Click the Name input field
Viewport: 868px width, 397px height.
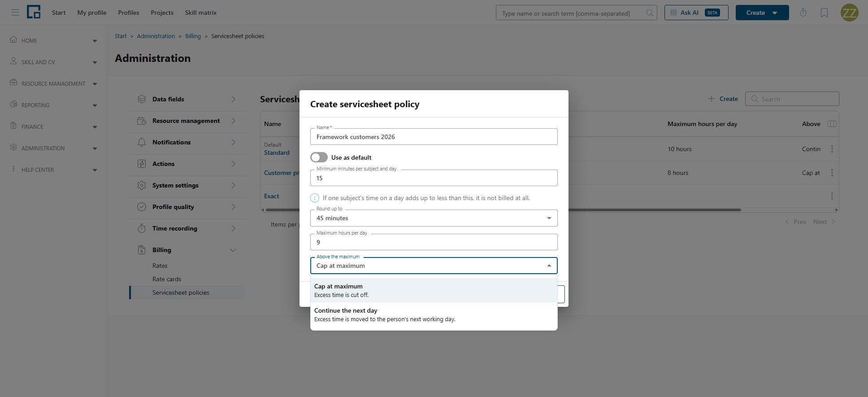point(434,136)
